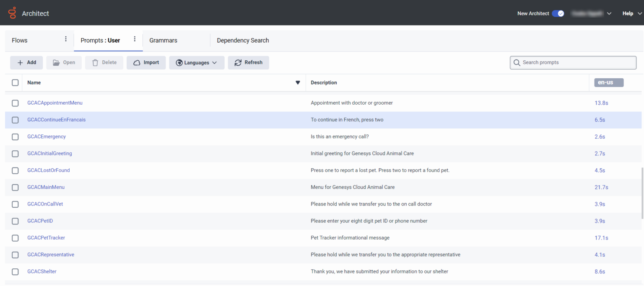Viewport: 644px width, 286px height.
Task: Check the select-all checkbox in the table header
Action: pos(15,82)
